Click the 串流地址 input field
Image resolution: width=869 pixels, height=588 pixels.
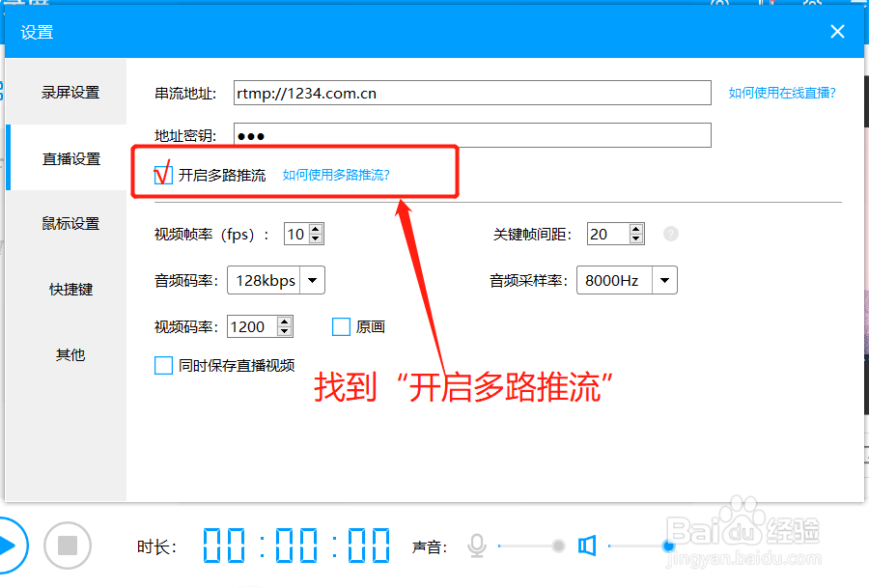click(x=473, y=93)
